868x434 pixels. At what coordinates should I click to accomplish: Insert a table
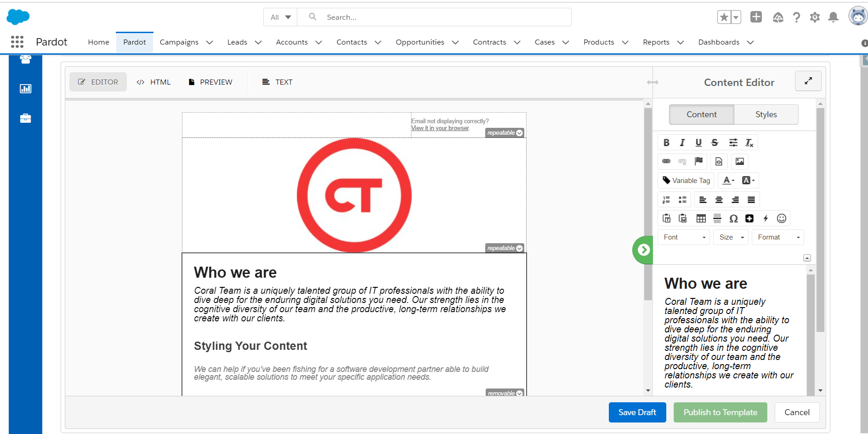pyautogui.click(x=701, y=218)
